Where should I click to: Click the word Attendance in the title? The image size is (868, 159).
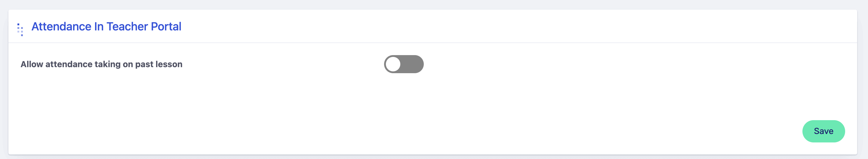[x=61, y=26]
